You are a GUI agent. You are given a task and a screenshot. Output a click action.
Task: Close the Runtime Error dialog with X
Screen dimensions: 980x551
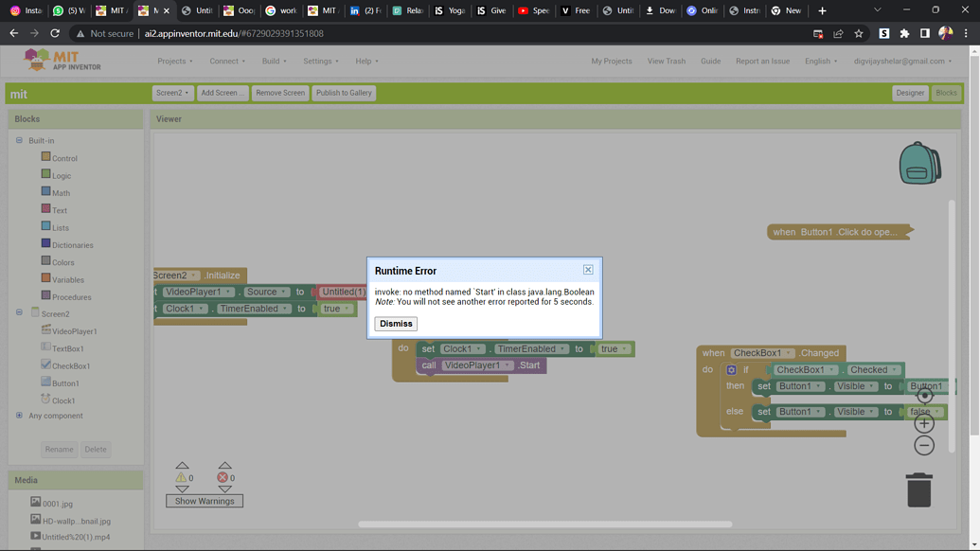(588, 270)
